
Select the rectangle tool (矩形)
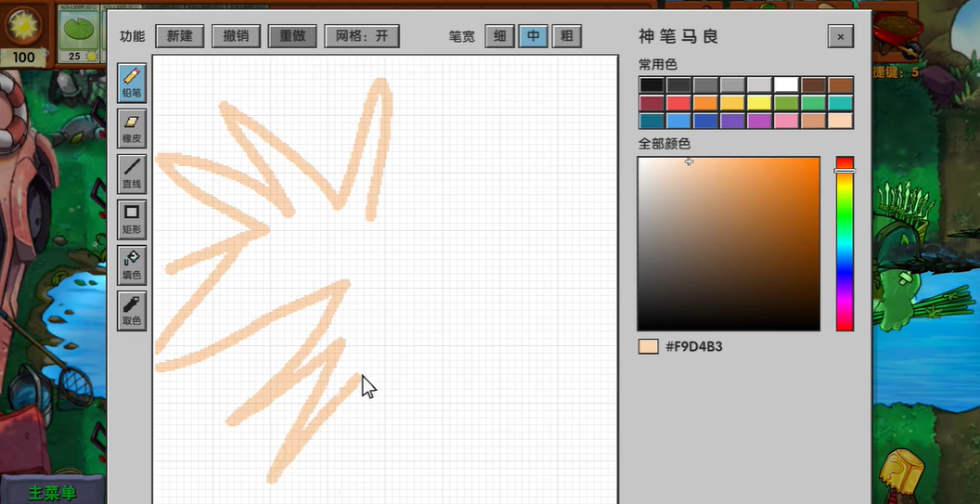pos(132,220)
